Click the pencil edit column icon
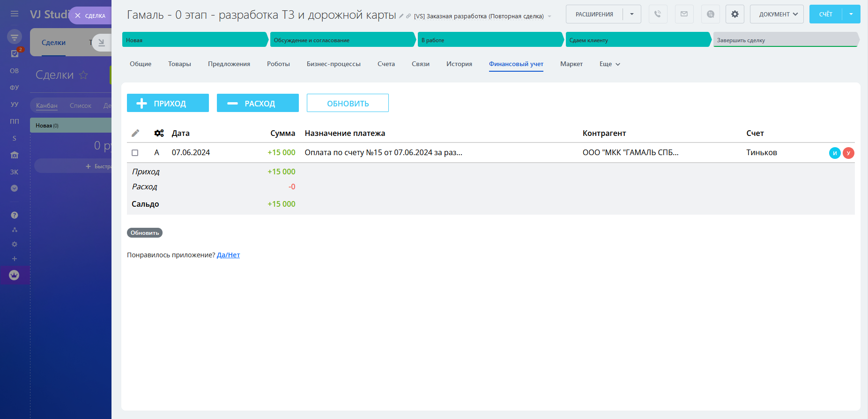Screen dimensions: 868x419 coord(135,133)
